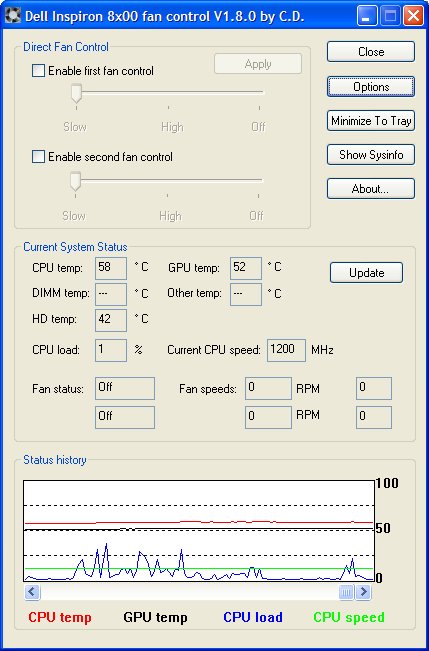Enable first fan control checkbox
The width and height of the screenshot is (429, 651).
[38, 71]
